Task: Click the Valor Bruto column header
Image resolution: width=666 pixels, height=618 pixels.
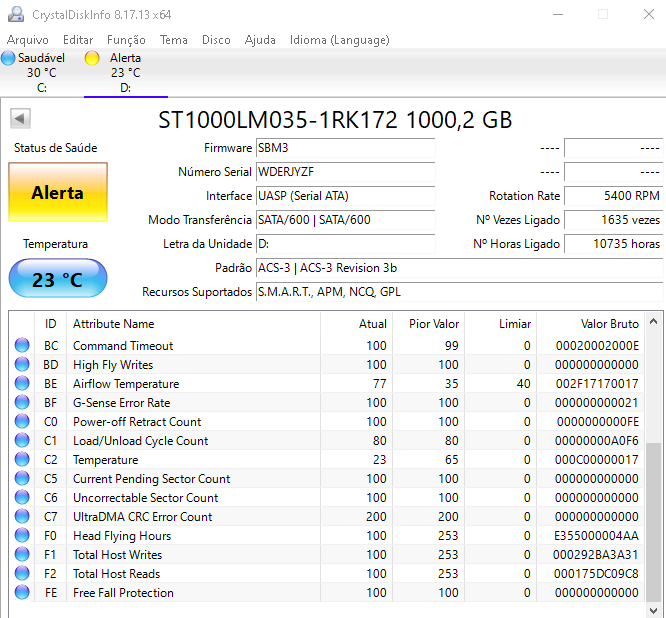Action: [591, 324]
